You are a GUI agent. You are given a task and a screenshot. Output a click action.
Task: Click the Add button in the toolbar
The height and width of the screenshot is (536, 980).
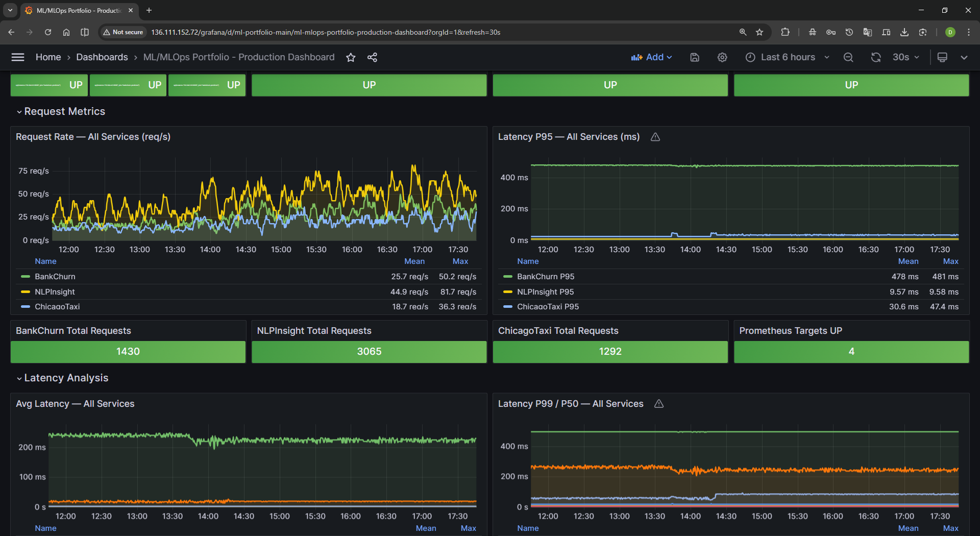652,57
